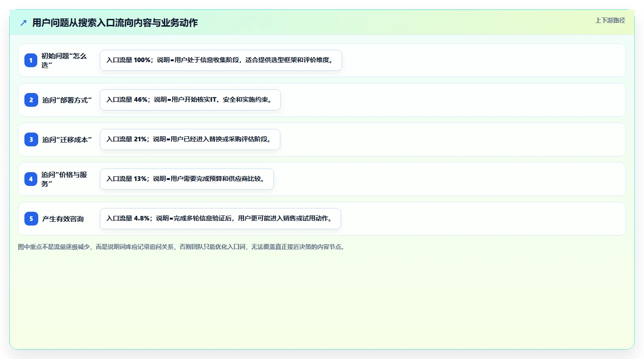The image size is (644, 359).
Task: Click the 上下游路径 label in the header
Action: tap(610, 20)
